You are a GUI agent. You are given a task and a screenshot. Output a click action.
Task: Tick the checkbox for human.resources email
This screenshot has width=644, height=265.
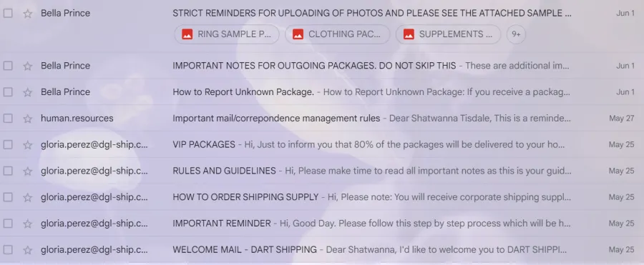tap(8, 119)
